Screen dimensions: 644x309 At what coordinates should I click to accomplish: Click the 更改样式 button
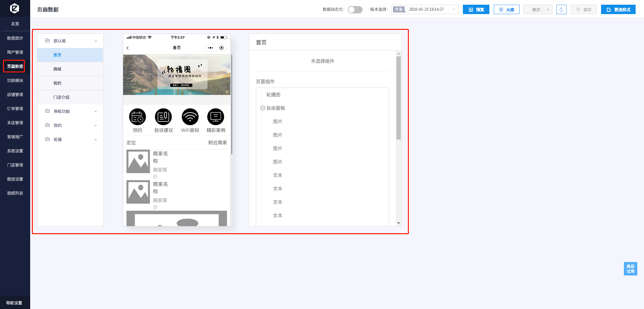click(618, 9)
